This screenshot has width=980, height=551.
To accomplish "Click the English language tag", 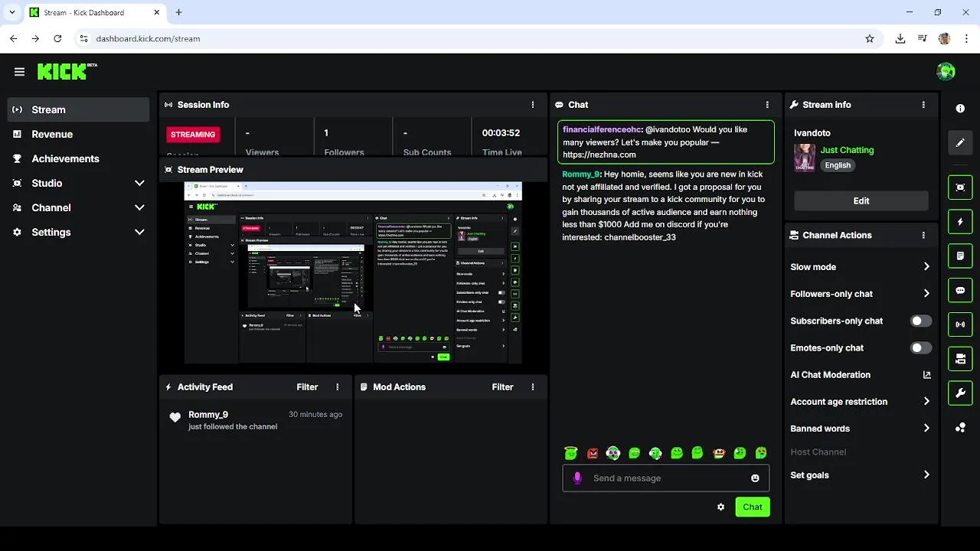I will [838, 165].
